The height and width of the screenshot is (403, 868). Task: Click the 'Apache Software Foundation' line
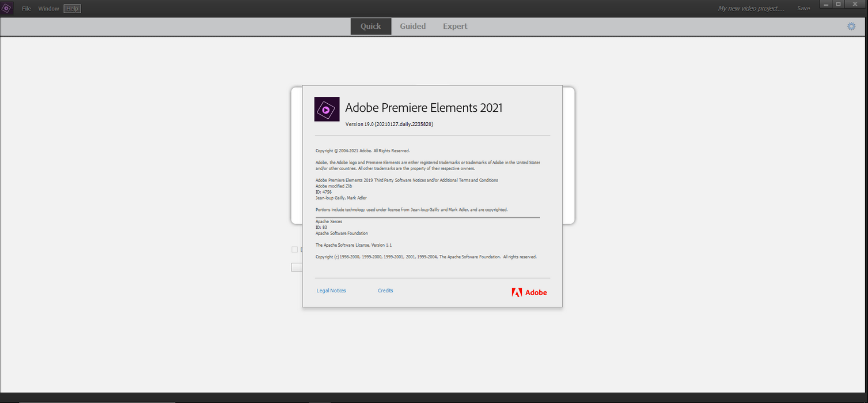click(x=342, y=233)
